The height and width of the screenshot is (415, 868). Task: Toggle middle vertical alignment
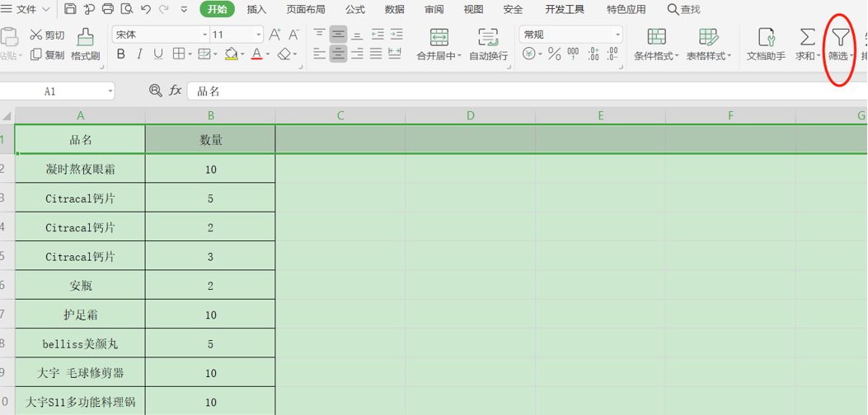(338, 35)
